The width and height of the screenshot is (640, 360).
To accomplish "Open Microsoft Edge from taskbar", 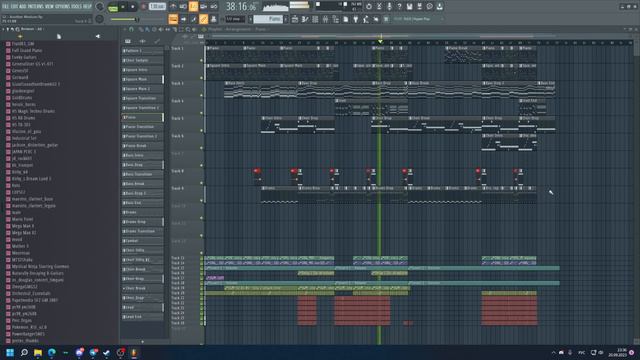I will point(52,352).
